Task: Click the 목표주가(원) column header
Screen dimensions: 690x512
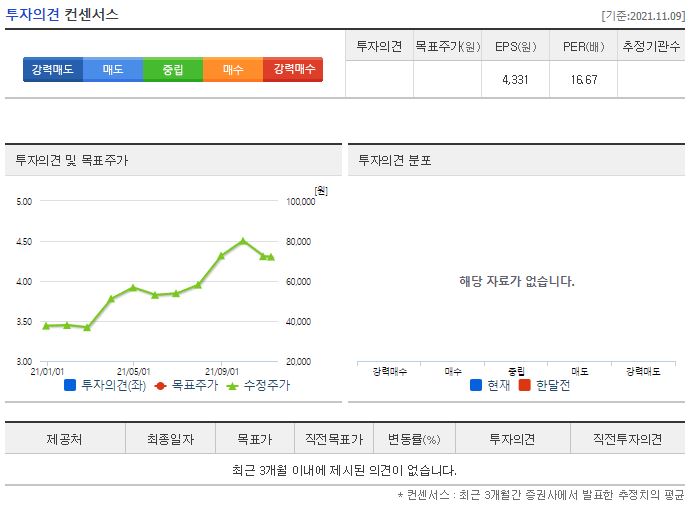Action: (448, 46)
